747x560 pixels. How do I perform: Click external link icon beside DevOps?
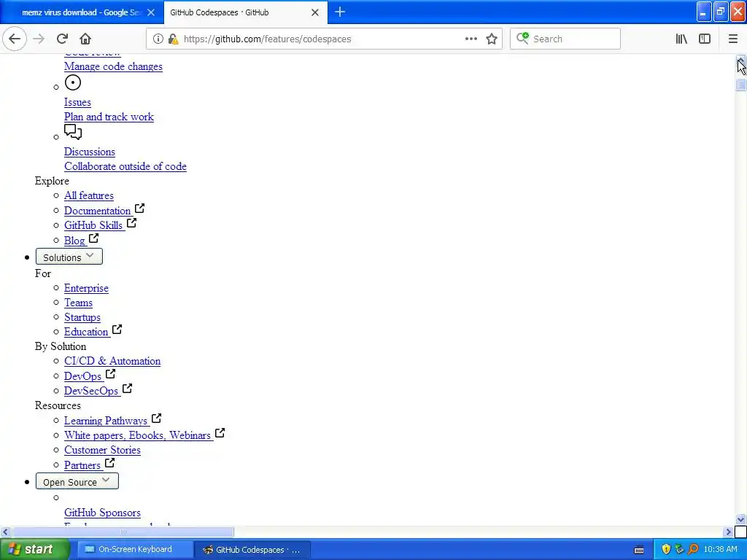(111, 374)
